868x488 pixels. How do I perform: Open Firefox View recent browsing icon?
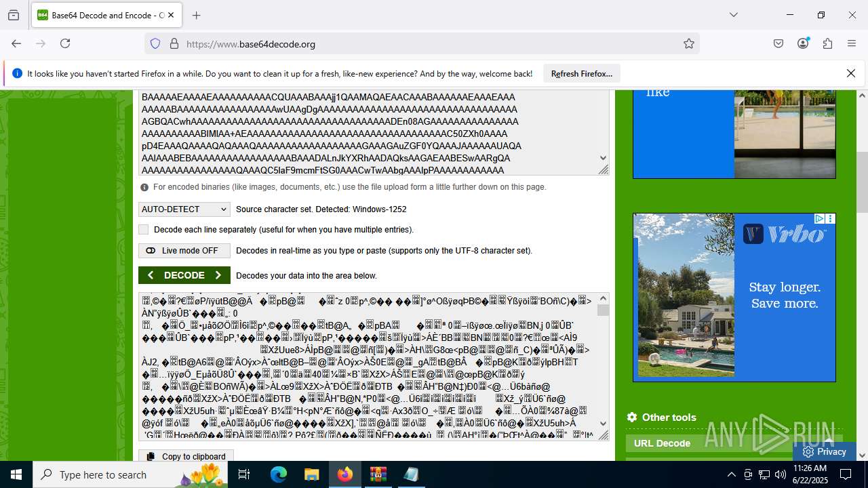[14, 15]
